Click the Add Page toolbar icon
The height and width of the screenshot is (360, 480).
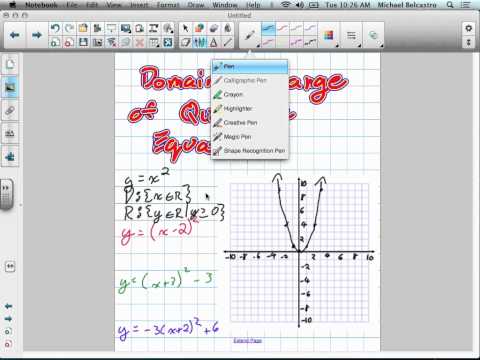pyautogui.click(x=55, y=42)
